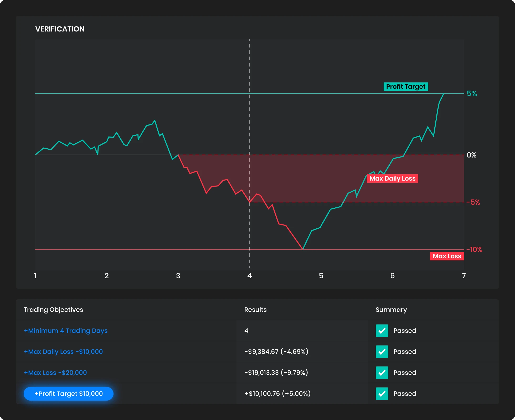This screenshot has height=420, width=515.
Task: Expand the Minimum 4 Trading Days objective
Action: 66,331
